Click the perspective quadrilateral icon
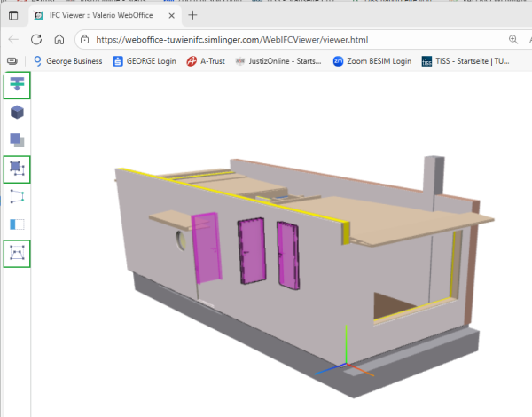Screen dimensions: 532x417 [17, 196]
